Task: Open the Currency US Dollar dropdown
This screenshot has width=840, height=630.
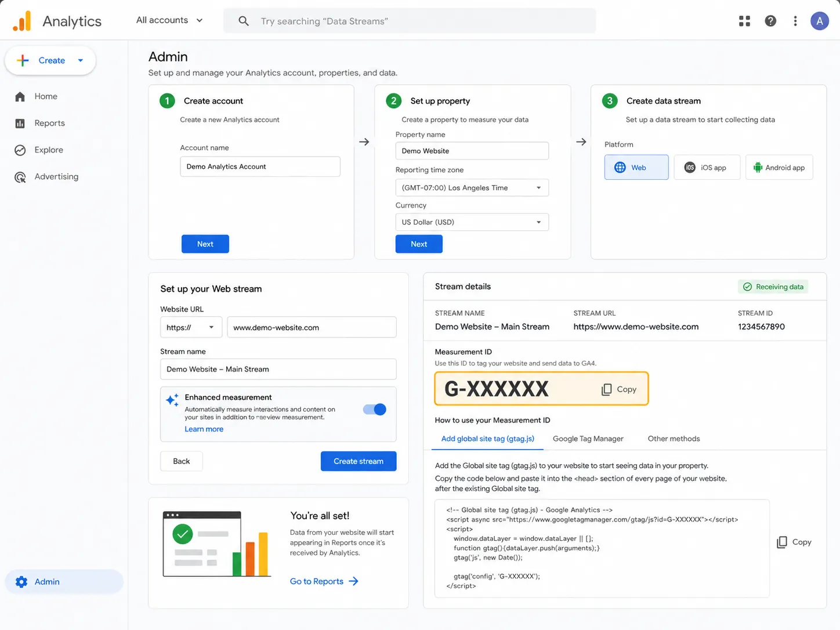Action: click(x=472, y=222)
